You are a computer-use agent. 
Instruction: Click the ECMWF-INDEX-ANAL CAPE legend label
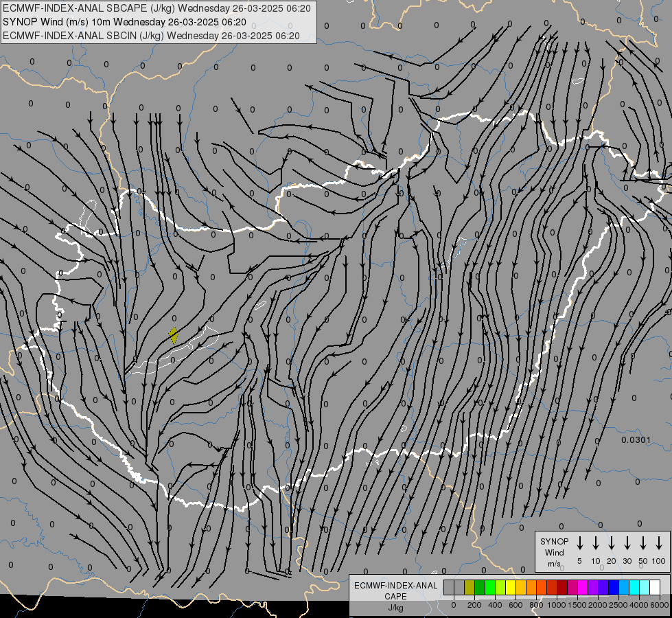[395, 591]
